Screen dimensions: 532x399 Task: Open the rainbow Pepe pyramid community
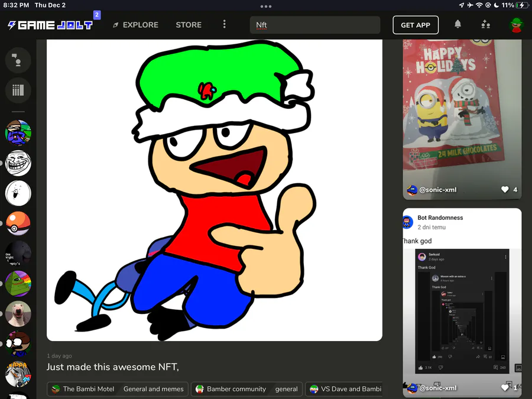(18, 284)
